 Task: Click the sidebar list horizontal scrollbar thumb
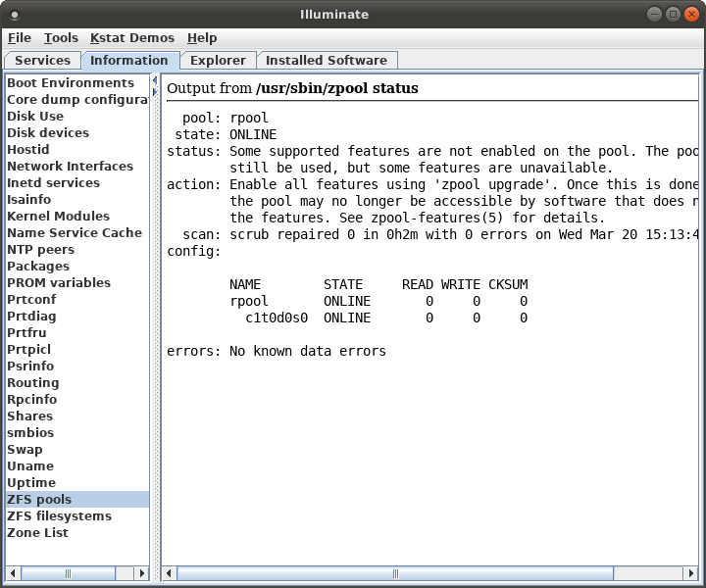(x=69, y=573)
